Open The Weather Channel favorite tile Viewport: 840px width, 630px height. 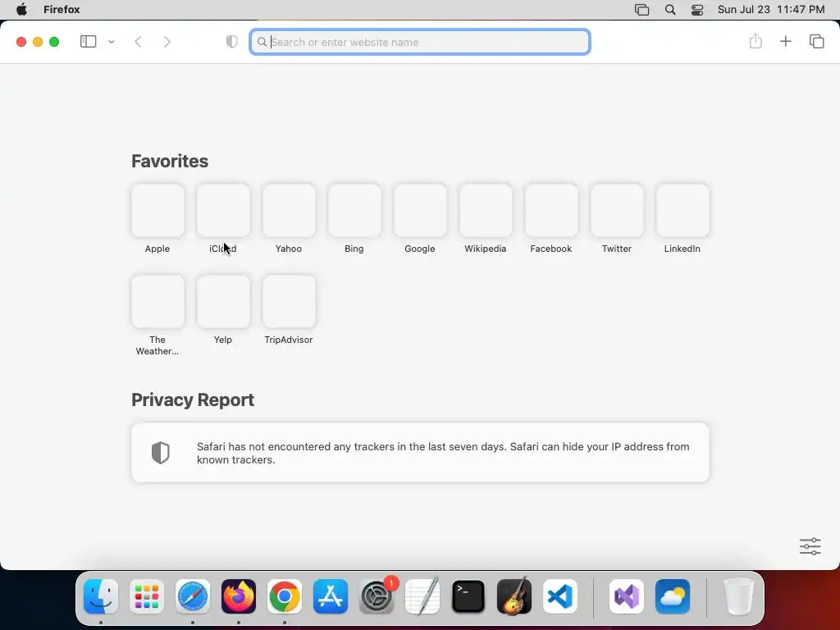(157, 302)
